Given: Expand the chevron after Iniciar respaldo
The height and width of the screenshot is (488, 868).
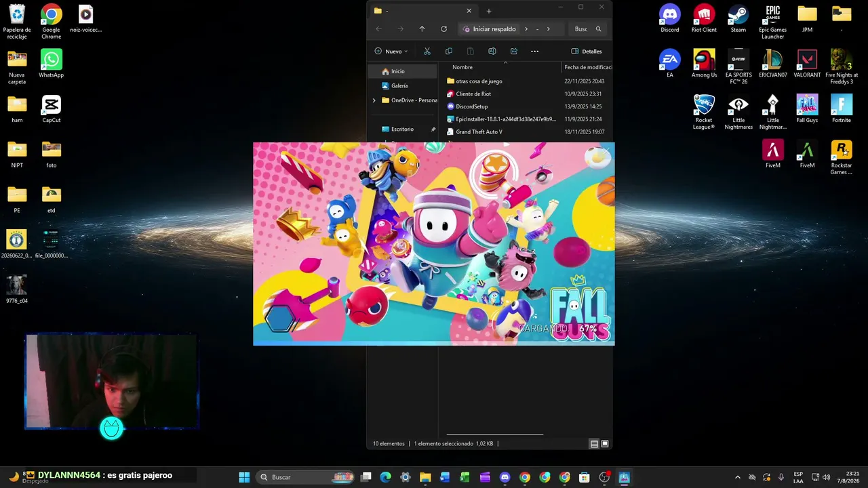Looking at the screenshot, I should click(x=526, y=29).
